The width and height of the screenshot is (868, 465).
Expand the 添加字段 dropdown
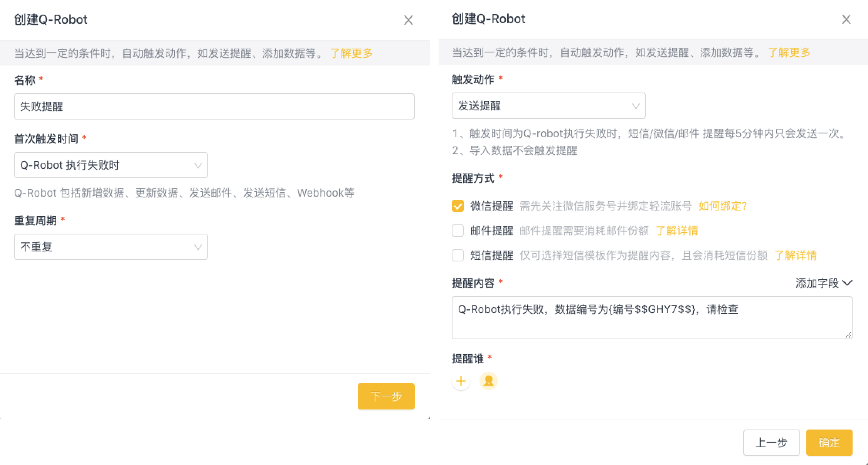pos(824,283)
